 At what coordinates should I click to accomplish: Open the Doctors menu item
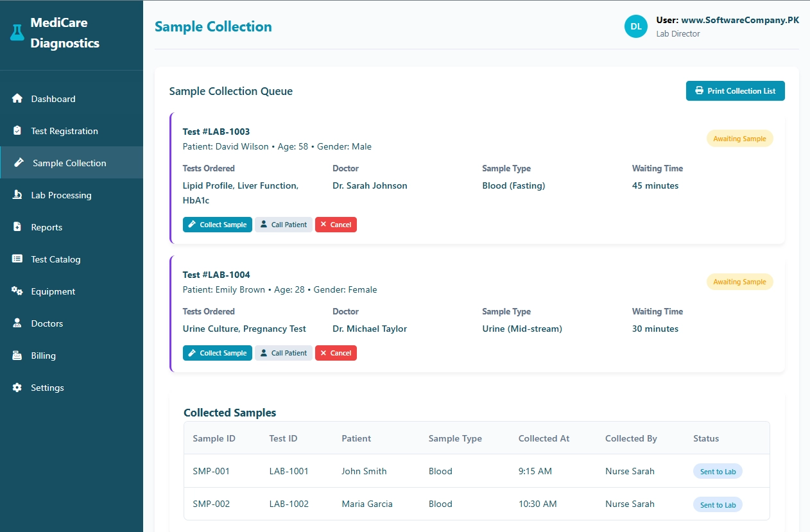[x=47, y=323]
